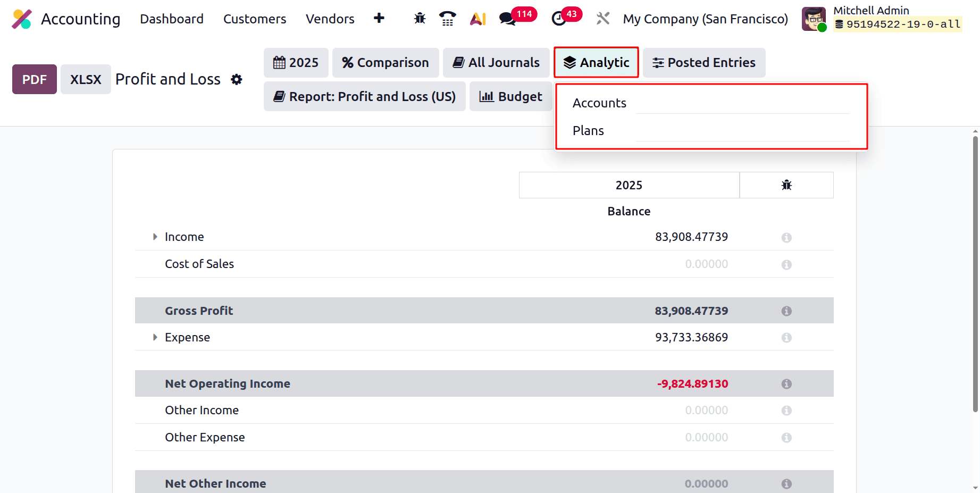Screen dimensions: 980x493
Task: Download report as PDF
Action: click(34, 79)
